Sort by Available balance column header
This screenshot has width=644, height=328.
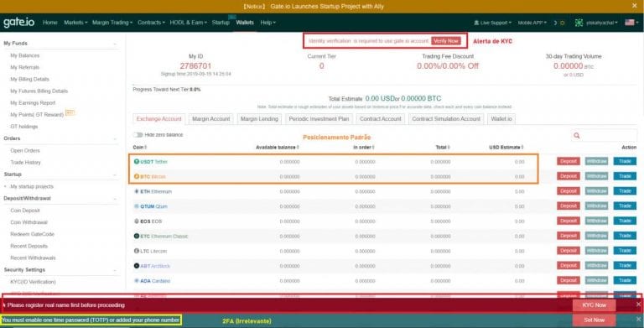click(278, 147)
